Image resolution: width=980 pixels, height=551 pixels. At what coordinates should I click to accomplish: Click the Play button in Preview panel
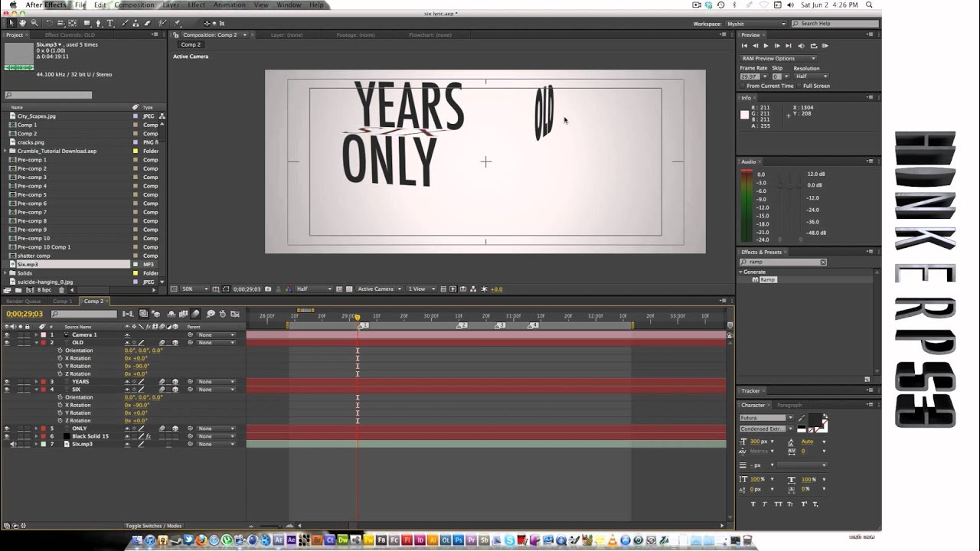(x=766, y=46)
